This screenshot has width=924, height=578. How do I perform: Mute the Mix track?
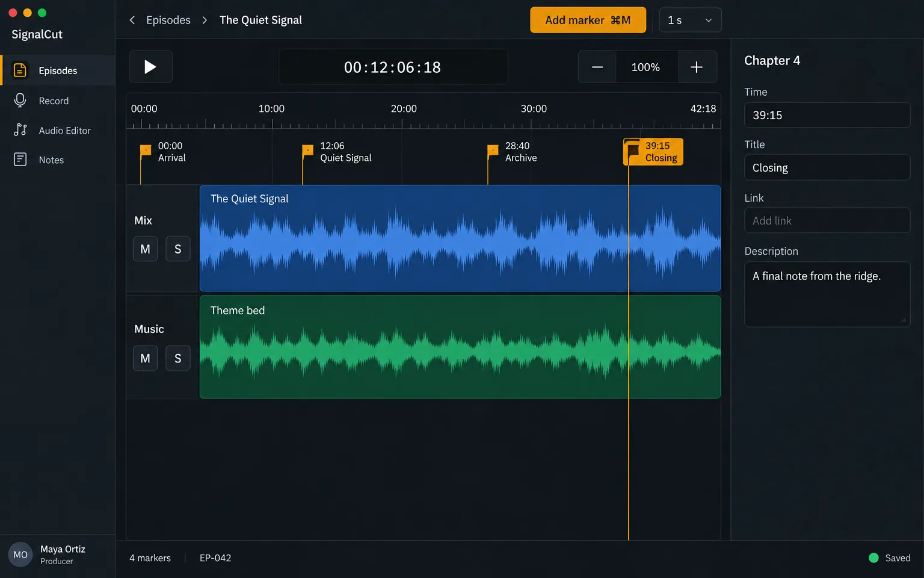point(145,249)
